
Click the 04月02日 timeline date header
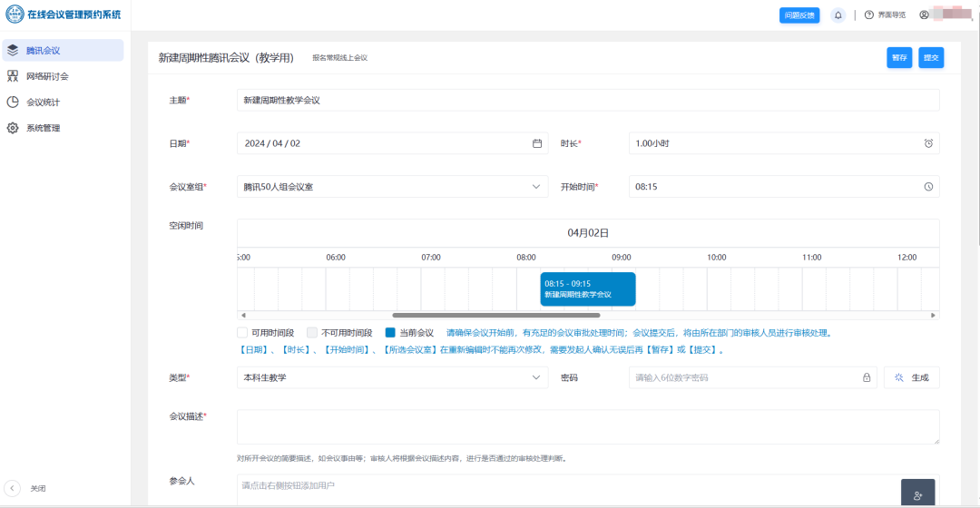pos(588,233)
